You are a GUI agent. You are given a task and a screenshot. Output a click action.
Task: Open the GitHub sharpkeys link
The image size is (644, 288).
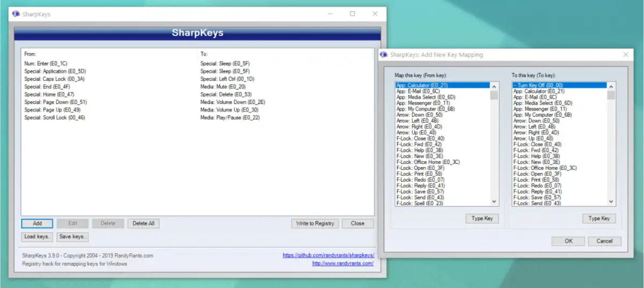pos(328,255)
